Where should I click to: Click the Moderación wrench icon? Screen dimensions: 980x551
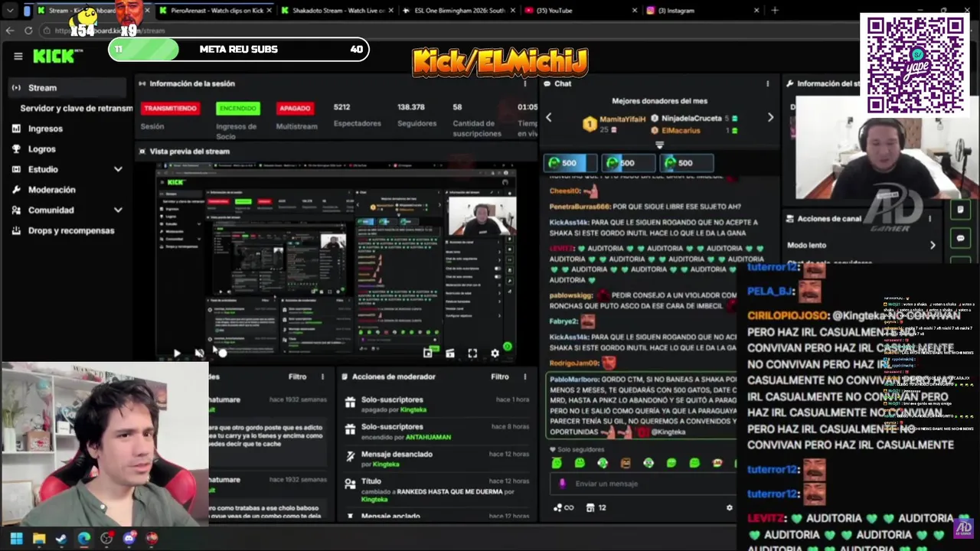[16, 190]
